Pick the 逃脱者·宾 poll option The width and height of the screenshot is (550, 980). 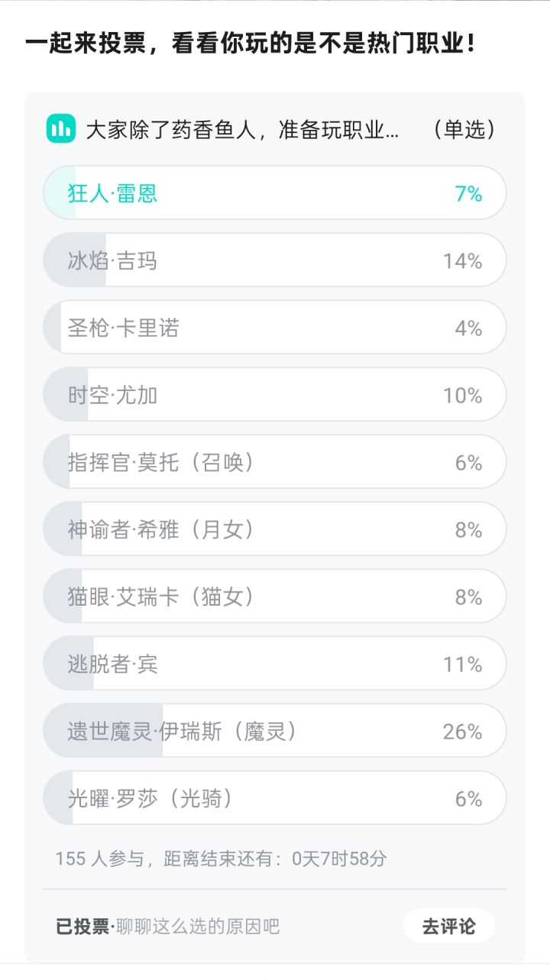click(x=275, y=664)
